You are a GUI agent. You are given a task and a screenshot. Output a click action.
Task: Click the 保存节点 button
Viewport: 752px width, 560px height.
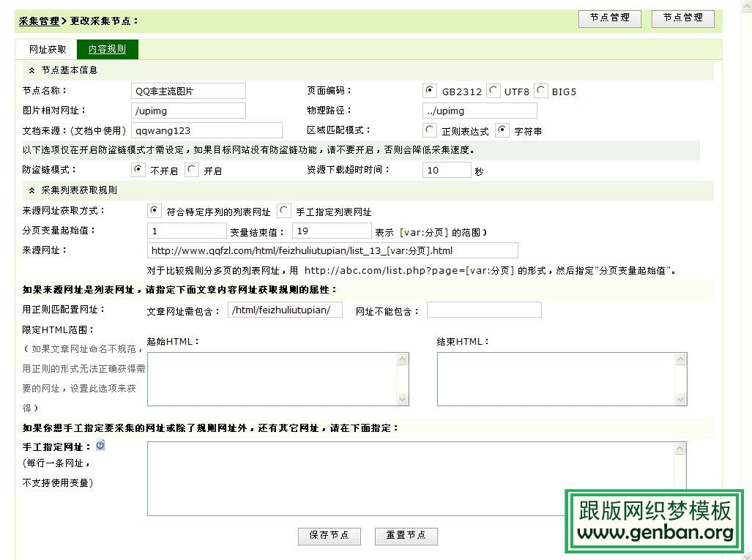[x=329, y=536]
